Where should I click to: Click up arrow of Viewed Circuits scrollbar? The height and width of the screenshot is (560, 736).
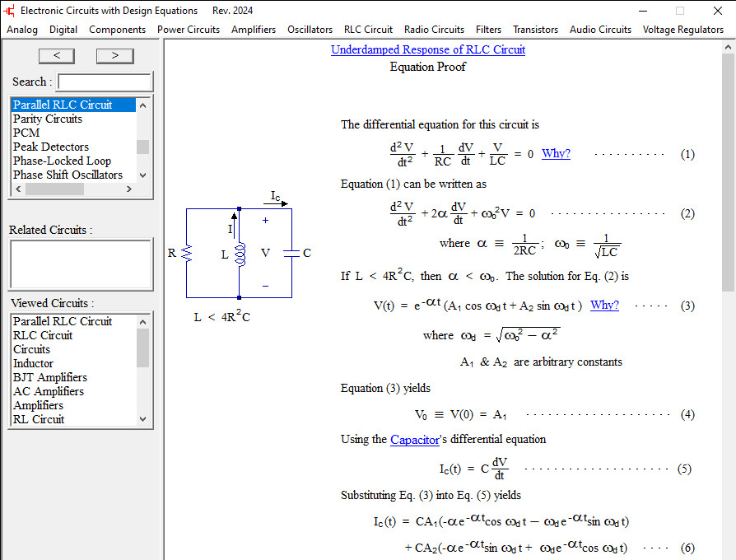(143, 321)
